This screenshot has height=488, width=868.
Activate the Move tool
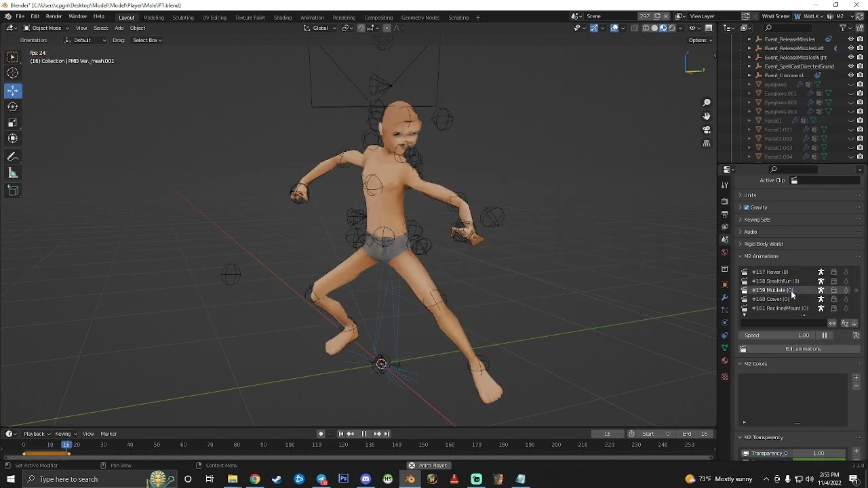(13, 91)
